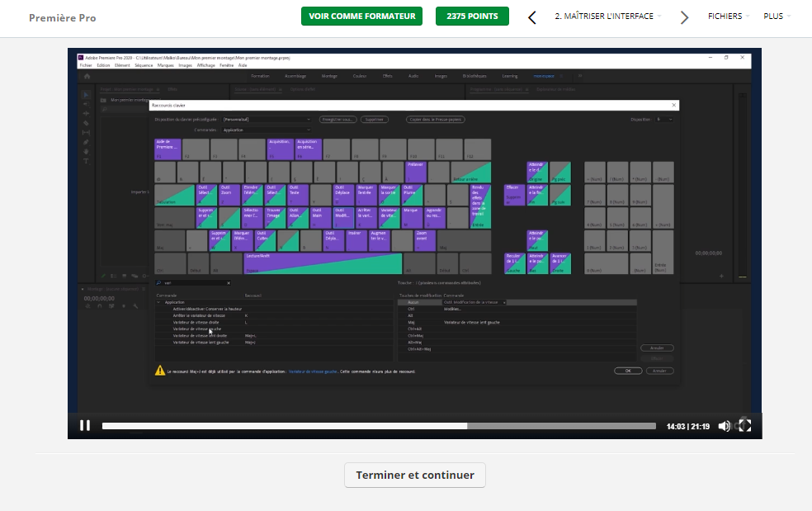Screen dimensions: 812x511
Task: Remove the 'Outil Modification de la vitesse' tag
Action: pyautogui.click(x=504, y=302)
